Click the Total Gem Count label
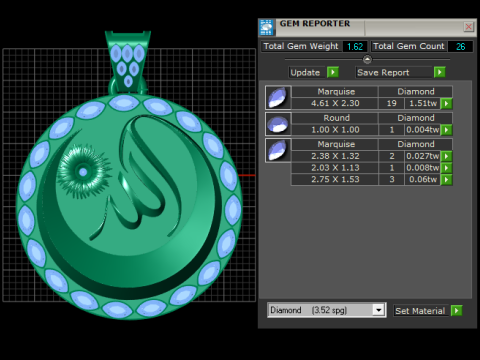Screen dimensions: 480x360 (409, 46)
